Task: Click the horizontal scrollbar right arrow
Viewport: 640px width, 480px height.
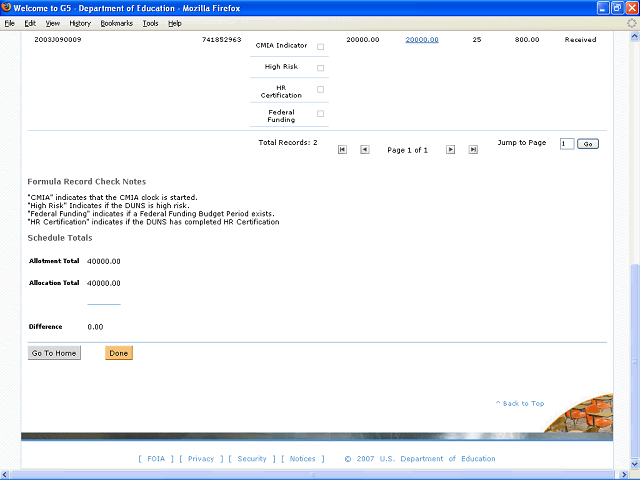Action: (x=624, y=475)
